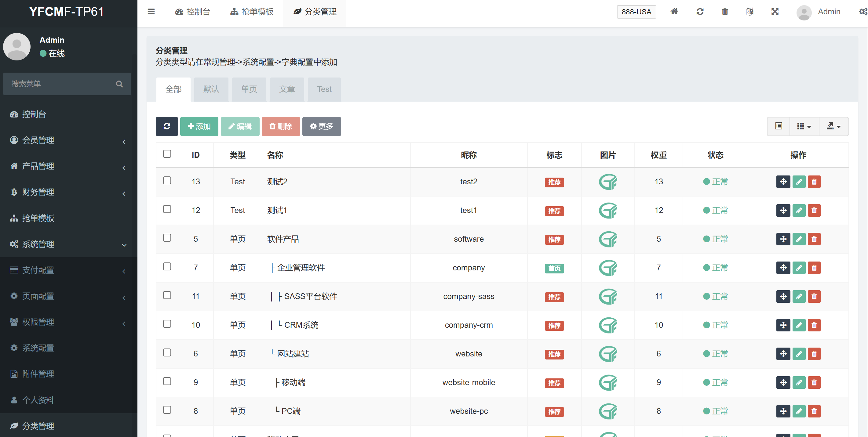
Task: Open the export data dropdown
Action: pyautogui.click(x=833, y=126)
